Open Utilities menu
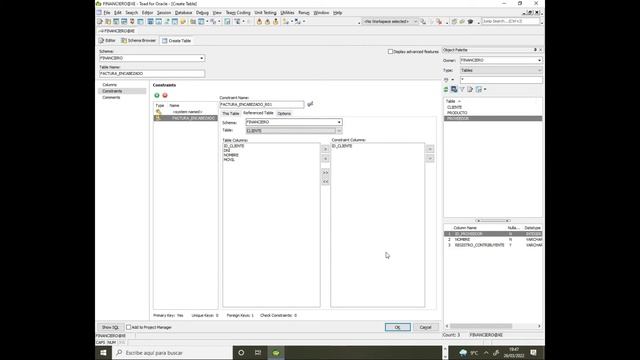The height and width of the screenshot is (360, 640). pos(287,13)
